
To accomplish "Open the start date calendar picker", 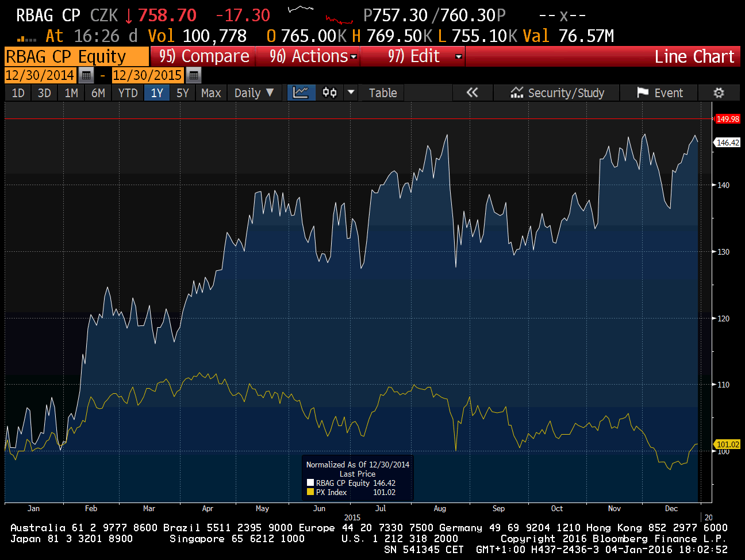I will point(86,75).
